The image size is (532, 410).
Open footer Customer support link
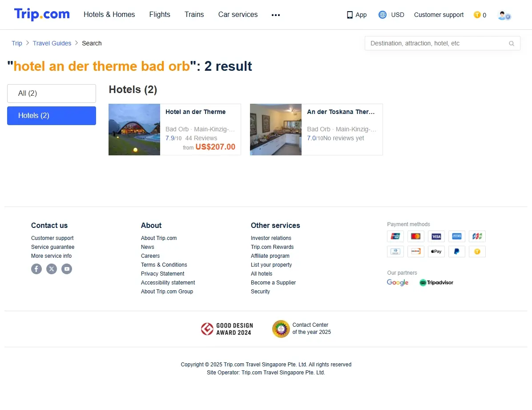pos(52,238)
